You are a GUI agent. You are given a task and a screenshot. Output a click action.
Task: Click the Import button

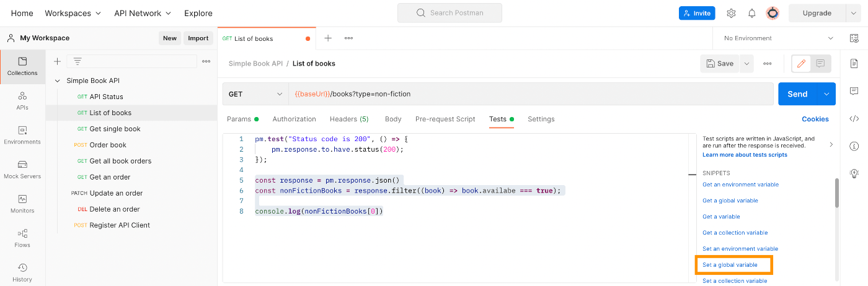[x=198, y=38]
